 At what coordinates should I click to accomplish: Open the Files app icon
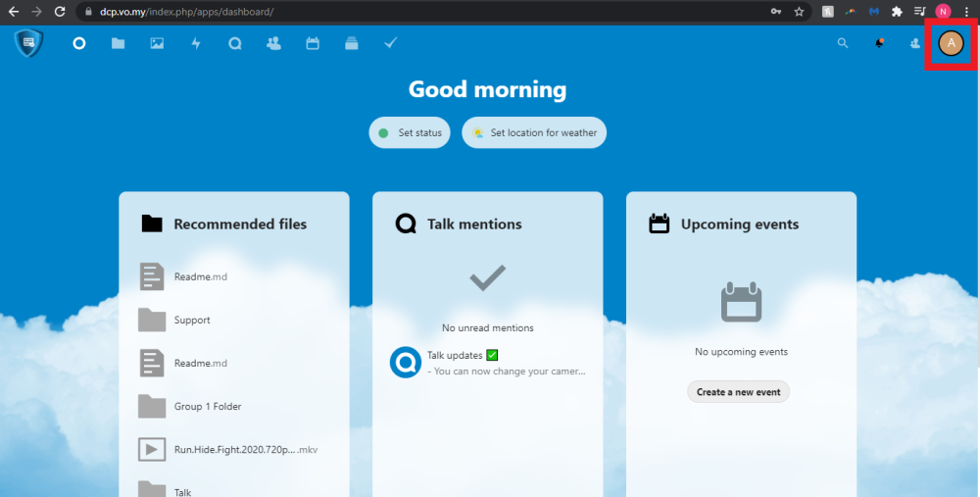click(x=118, y=43)
